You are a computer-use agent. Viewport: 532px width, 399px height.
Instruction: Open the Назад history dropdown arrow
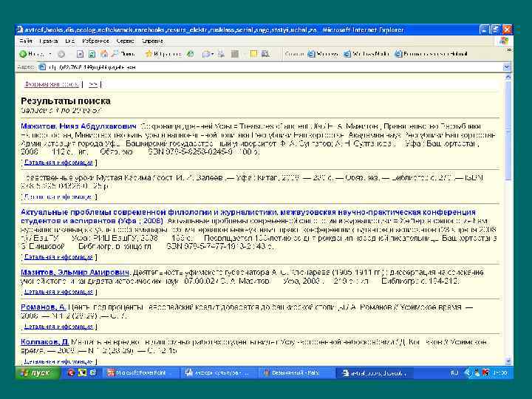tap(50, 54)
